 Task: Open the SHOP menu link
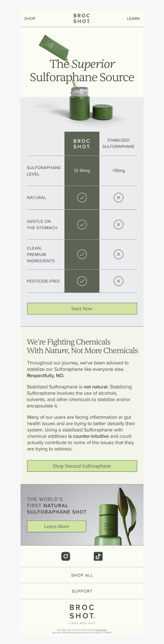click(x=30, y=19)
